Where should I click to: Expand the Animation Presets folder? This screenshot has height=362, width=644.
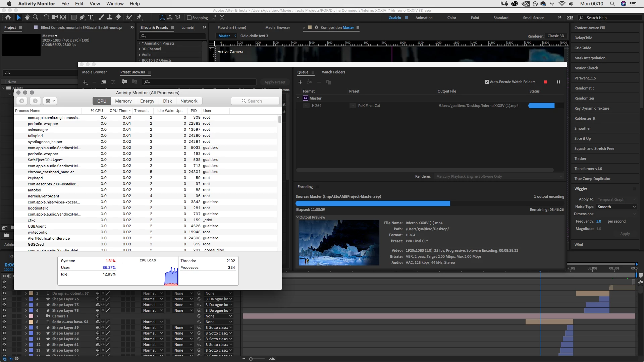tap(140, 43)
